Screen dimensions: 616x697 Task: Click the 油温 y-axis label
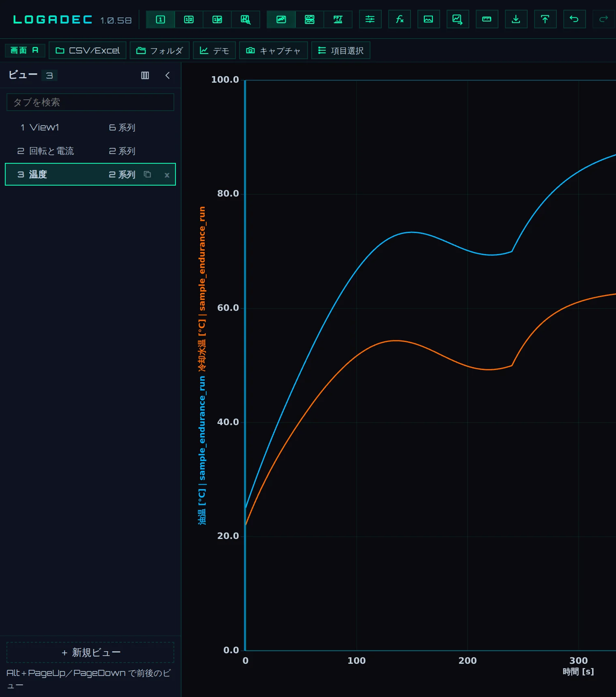pos(202,450)
